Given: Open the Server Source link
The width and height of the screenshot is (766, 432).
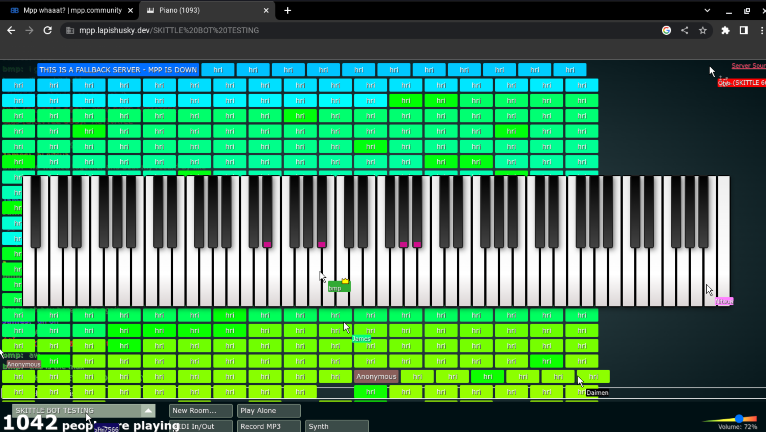Looking at the screenshot, I should [748, 65].
